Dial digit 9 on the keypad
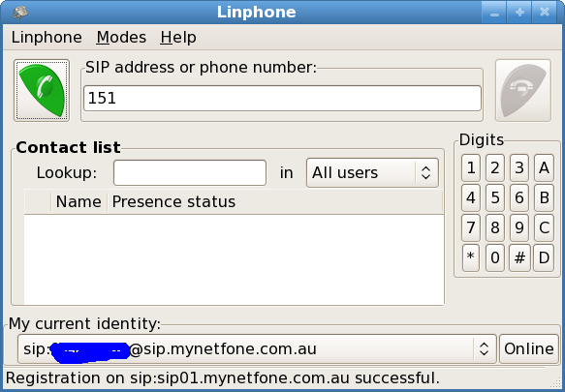Viewport: 565px width, 392px height. click(519, 227)
